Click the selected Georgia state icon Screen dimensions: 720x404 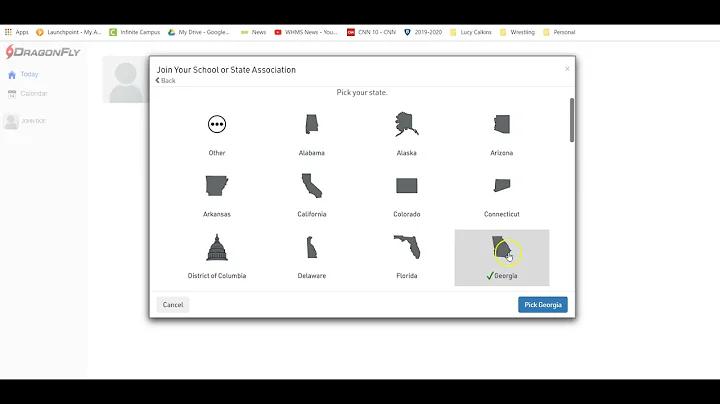tap(501, 247)
